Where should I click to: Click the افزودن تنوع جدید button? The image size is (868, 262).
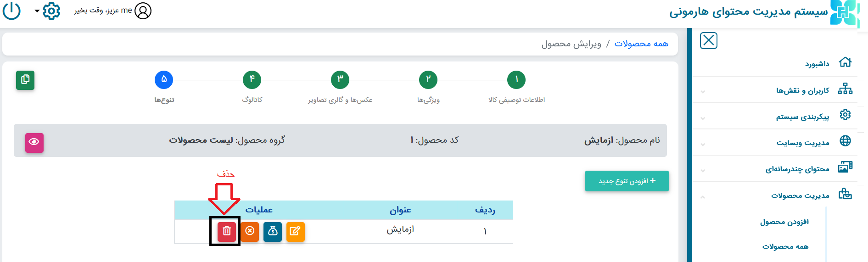[x=627, y=181]
